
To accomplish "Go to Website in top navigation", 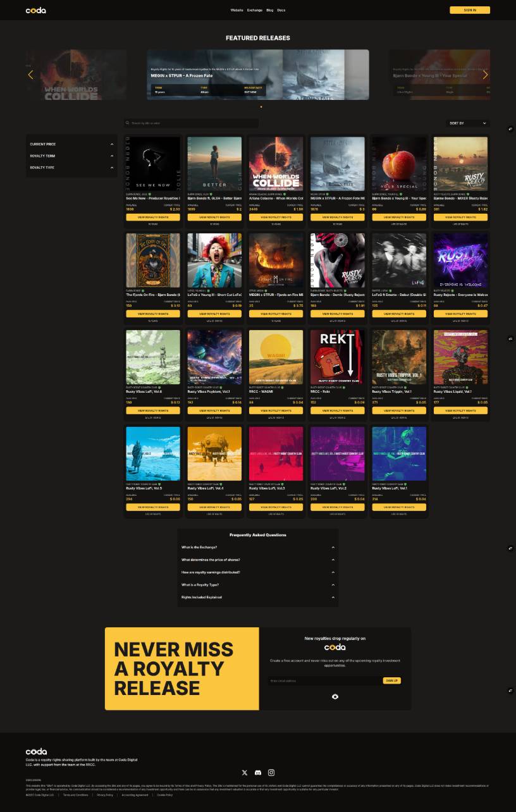I will click(x=236, y=10).
